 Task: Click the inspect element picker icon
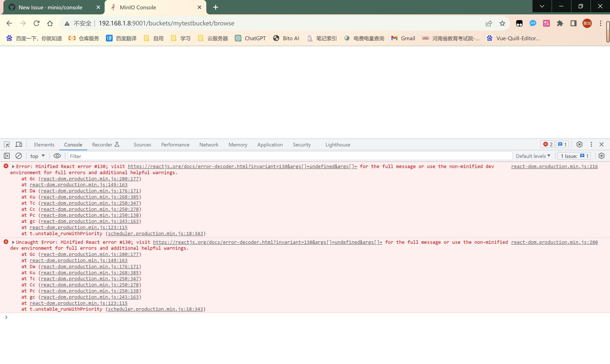pos(7,145)
